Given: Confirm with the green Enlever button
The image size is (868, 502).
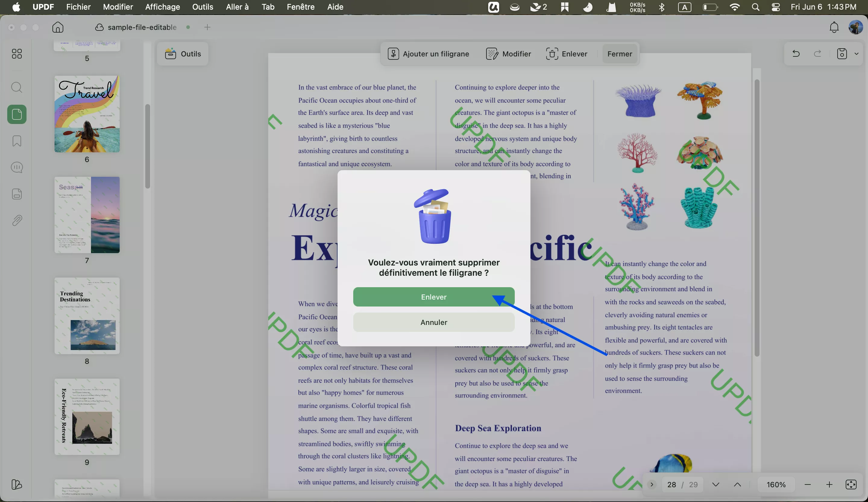Looking at the screenshot, I should click(434, 297).
